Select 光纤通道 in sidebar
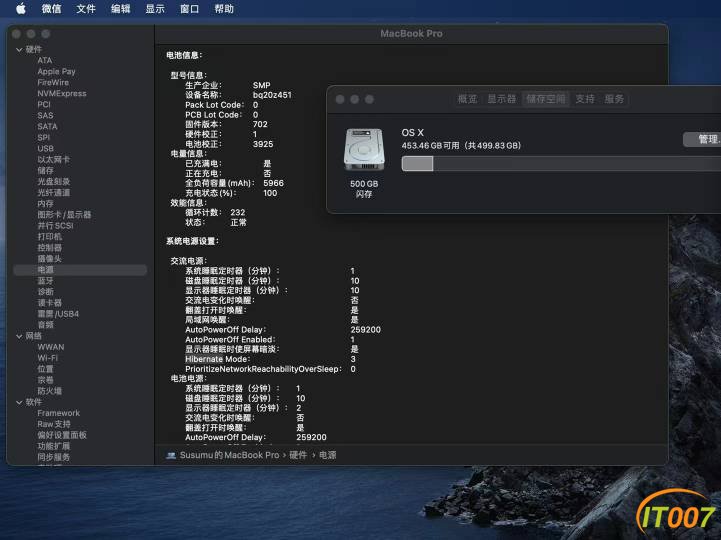Viewport: 721px width, 540px height. click(x=53, y=193)
